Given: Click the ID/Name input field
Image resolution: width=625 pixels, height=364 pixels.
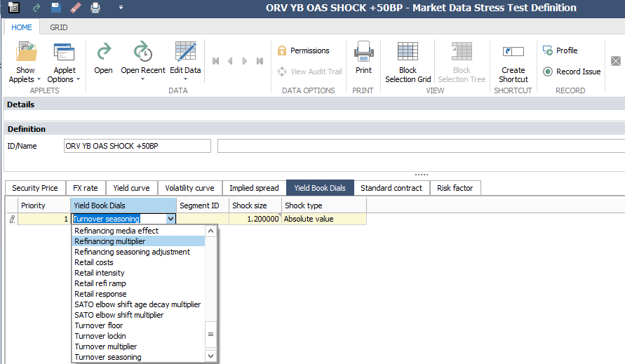Looking at the screenshot, I should (137, 146).
